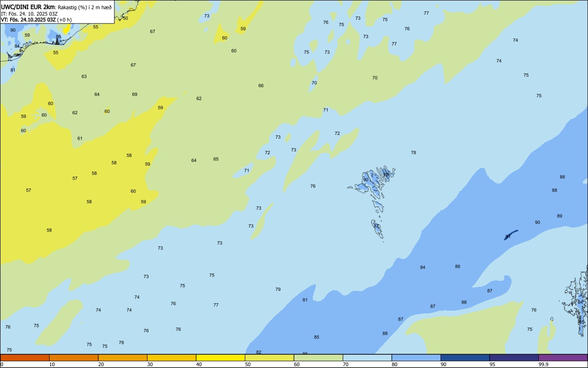Screen dimensions: 588x368
Task: Click the humidity value '79' on the map
Action: tap(278, 290)
